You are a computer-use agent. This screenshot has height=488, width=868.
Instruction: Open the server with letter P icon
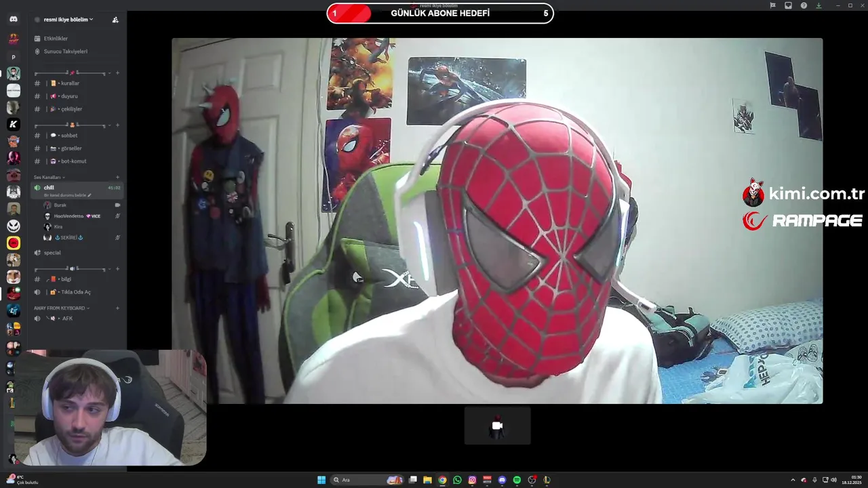pyautogui.click(x=14, y=57)
